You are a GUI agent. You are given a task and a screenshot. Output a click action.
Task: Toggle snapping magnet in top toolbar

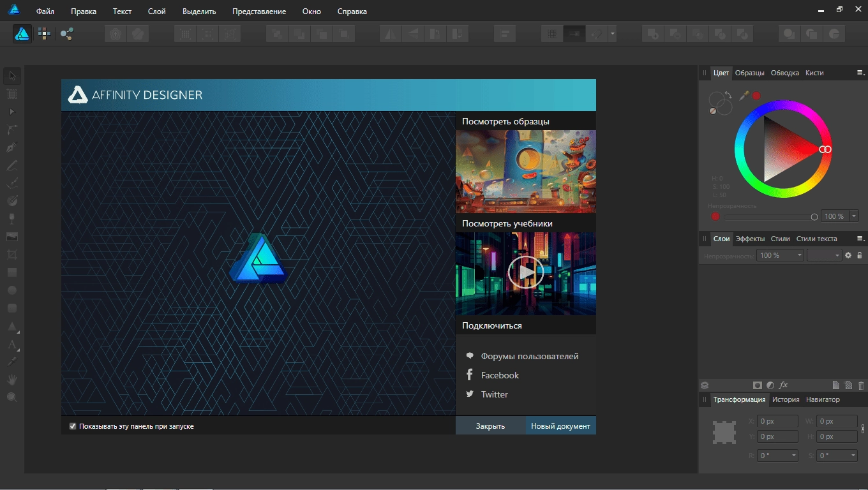597,34
